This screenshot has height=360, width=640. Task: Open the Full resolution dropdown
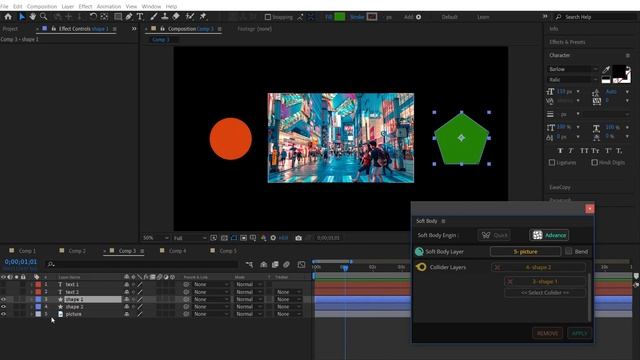click(x=190, y=238)
